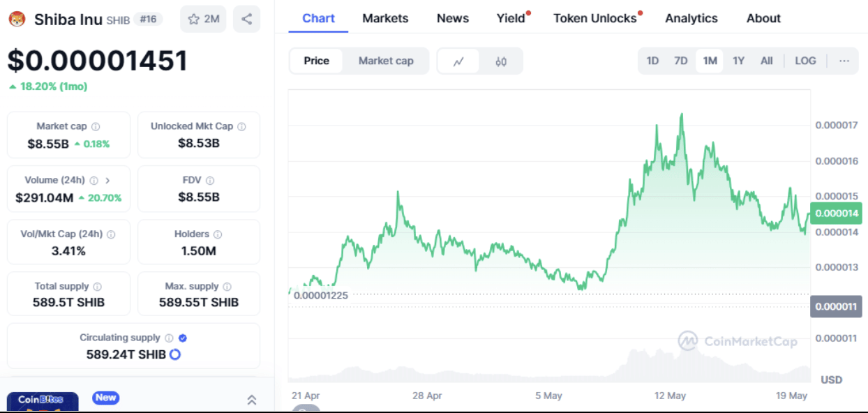
Task: Select the 7D time range
Action: pyautogui.click(x=681, y=61)
